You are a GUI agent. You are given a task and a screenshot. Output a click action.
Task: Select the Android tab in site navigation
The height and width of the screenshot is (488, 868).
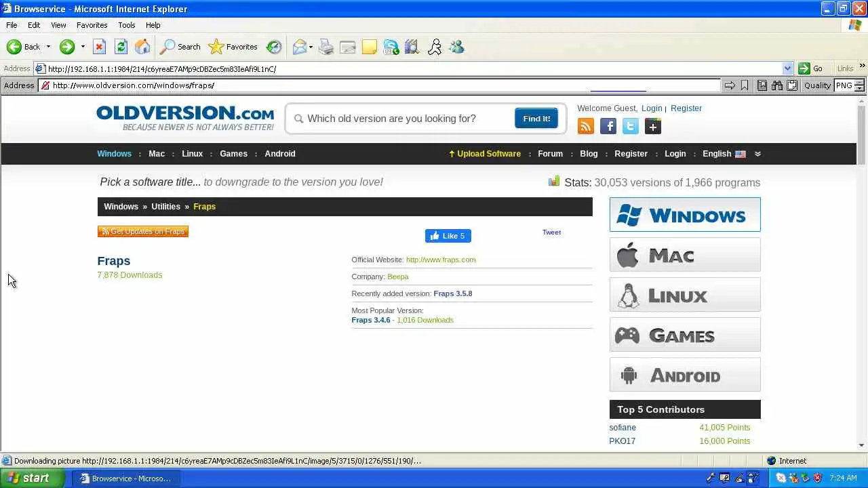[280, 154]
